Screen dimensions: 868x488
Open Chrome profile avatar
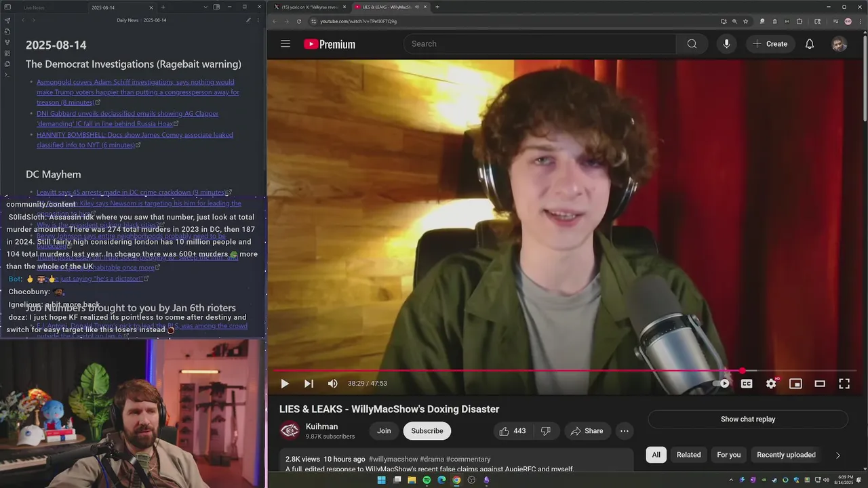pyautogui.click(x=848, y=21)
